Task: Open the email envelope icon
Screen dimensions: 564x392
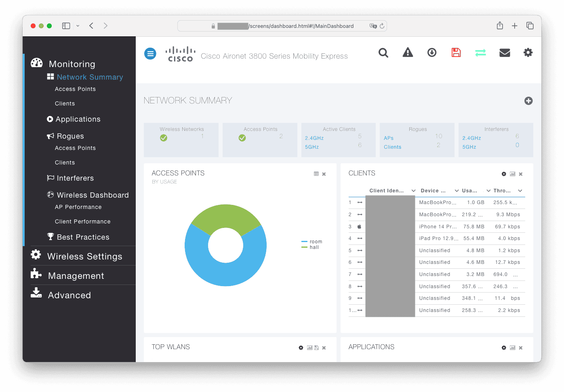Action: [x=505, y=53]
